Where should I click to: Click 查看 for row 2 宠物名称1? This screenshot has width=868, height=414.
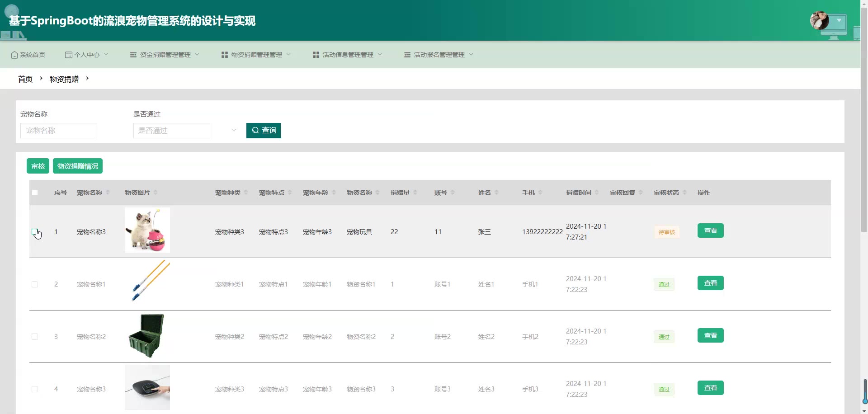click(711, 283)
